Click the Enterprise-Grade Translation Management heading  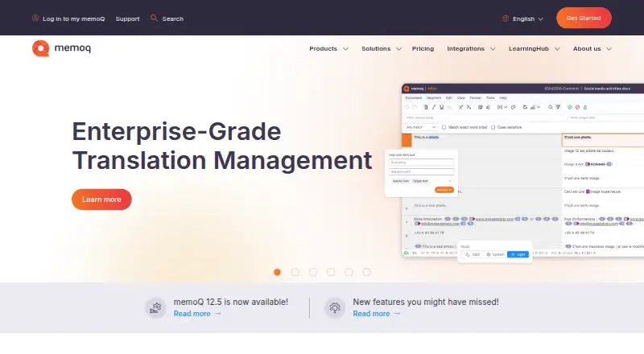222,146
